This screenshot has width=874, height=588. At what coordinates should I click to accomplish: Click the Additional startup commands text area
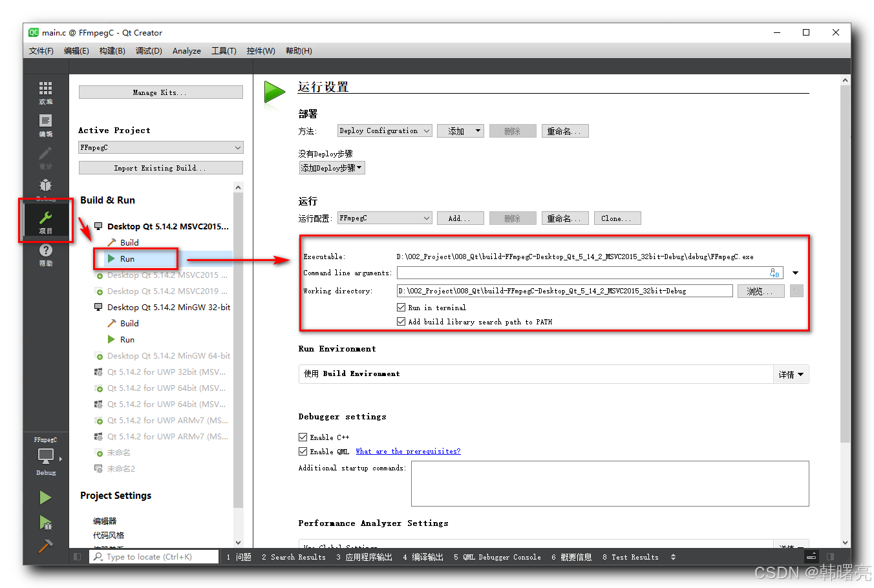610,483
